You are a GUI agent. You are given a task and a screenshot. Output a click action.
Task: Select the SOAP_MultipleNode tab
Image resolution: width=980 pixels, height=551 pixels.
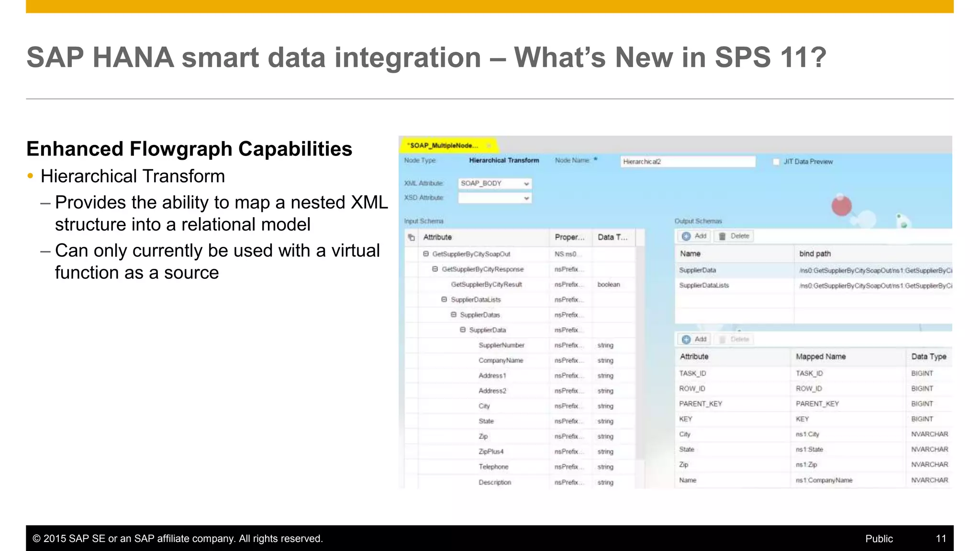(448, 145)
